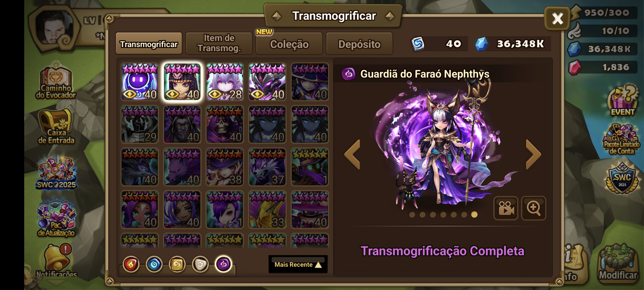This screenshot has height=290, width=644.
Task: Open the Item de Transmog. tab
Action: point(219,43)
